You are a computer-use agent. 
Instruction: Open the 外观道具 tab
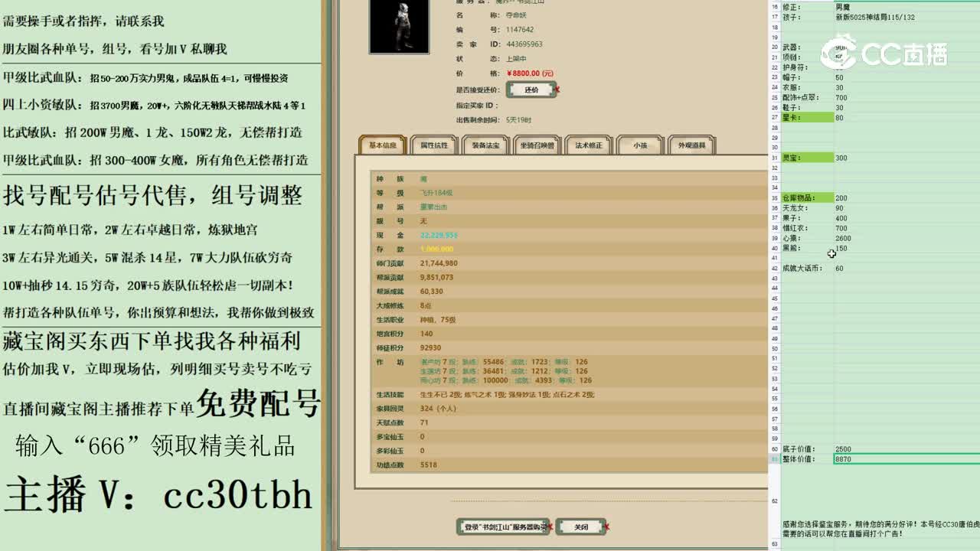click(x=691, y=145)
